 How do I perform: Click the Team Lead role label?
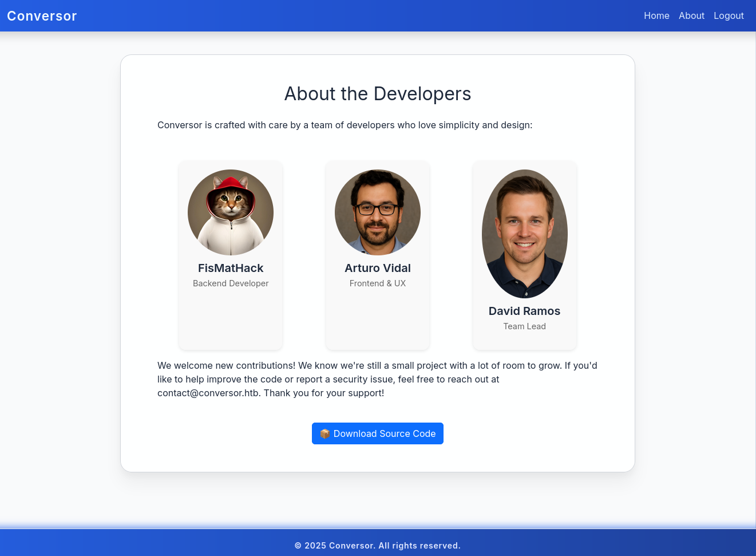[524, 326]
